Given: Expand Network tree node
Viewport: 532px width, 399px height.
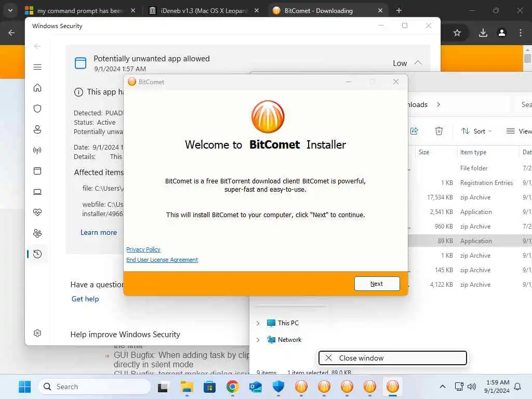Looking at the screenshot, I should [258, 340].
